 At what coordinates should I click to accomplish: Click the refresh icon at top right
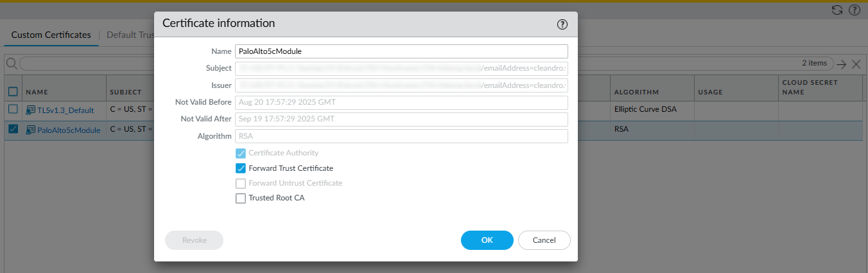point(837,10)
